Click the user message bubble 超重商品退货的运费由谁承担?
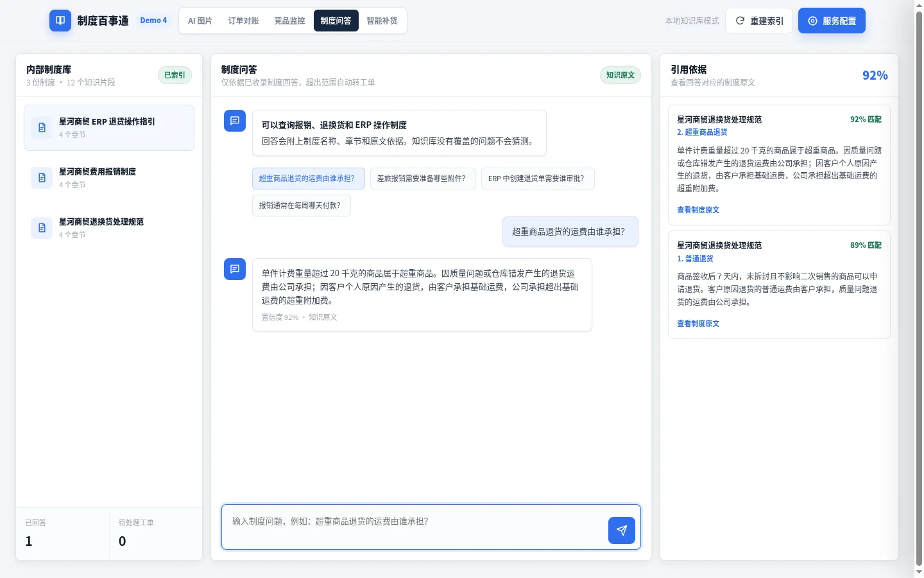This screenshot has height=578, width=924. [x=570, y=232]
